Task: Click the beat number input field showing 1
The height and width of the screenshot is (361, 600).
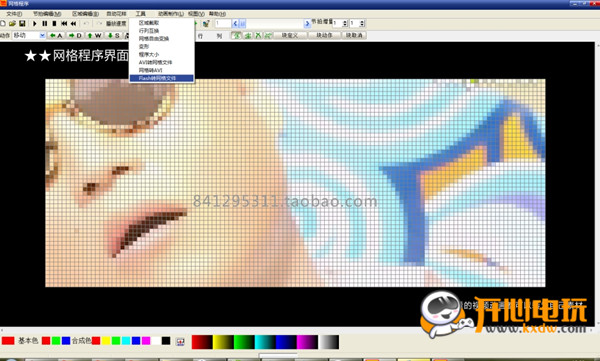Action: (222, 24)
